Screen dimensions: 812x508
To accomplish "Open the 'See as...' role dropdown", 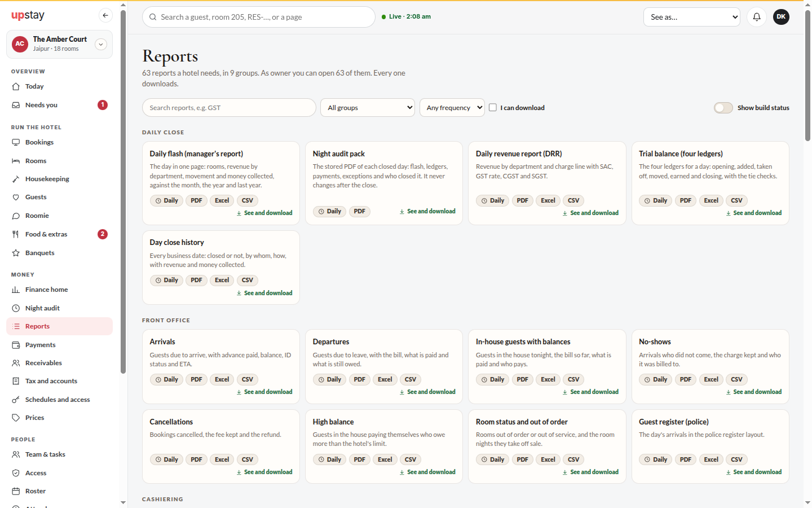I will tap(692, 17).
